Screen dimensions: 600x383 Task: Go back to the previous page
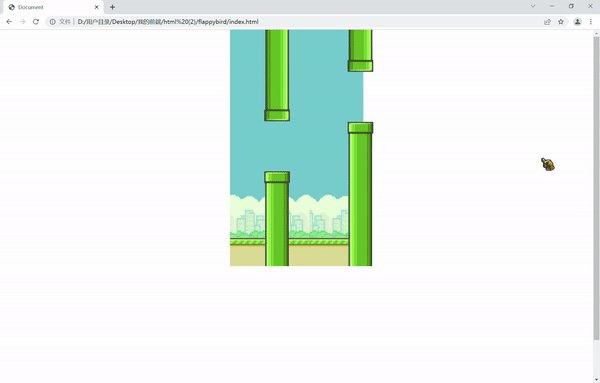tap(9, 22)
